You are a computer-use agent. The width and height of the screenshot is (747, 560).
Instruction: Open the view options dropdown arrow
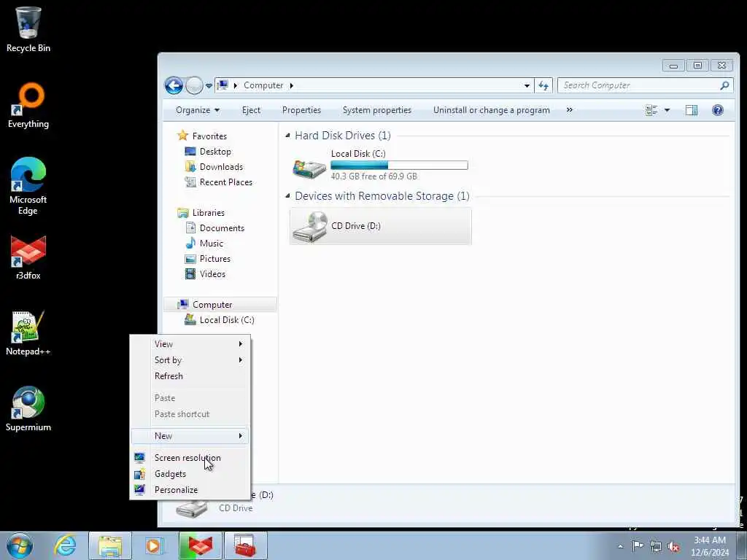pyautogui.click(x=667, y=111)
